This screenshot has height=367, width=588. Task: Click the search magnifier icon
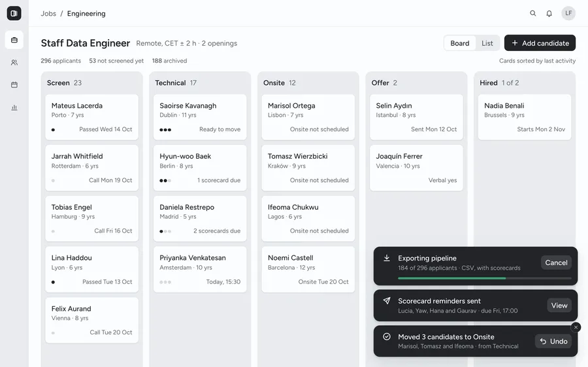(x=533, y=13)
